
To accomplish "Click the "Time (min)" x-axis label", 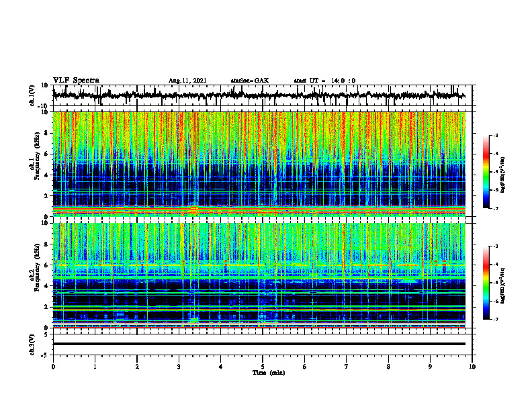I will [269, 373].
